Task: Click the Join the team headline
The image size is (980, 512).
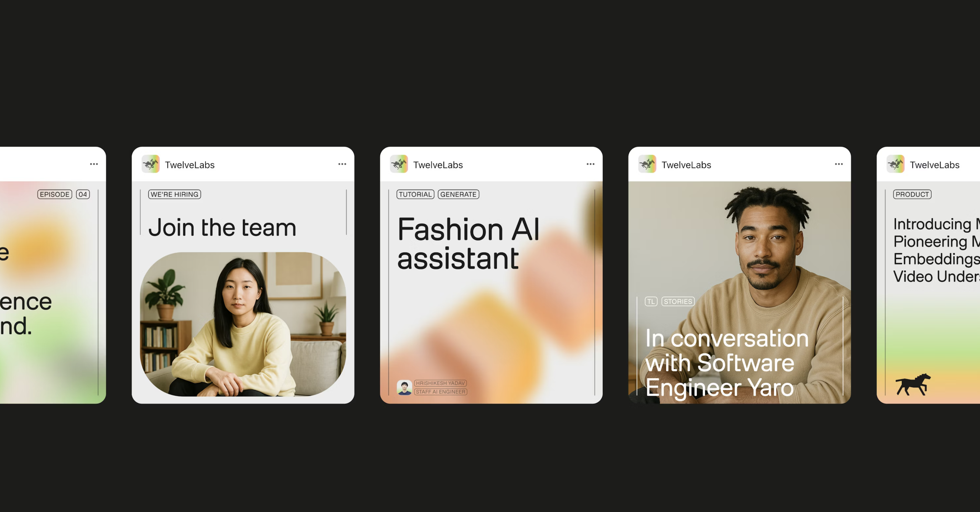Action: (x=222, y=228)
